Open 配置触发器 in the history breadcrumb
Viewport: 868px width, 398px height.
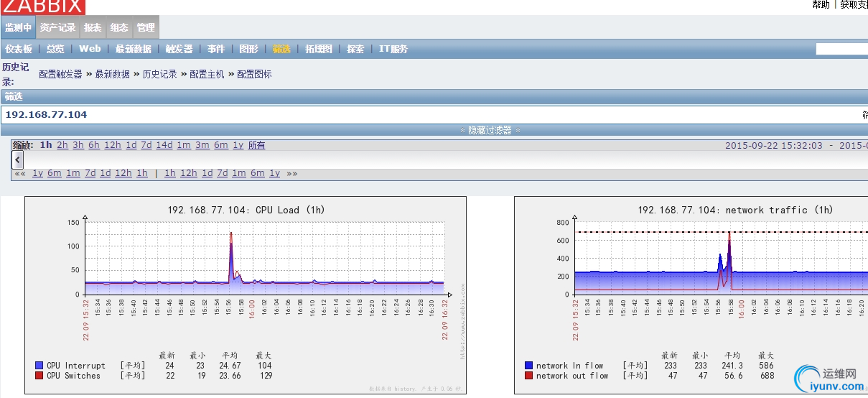click(60, 74)
